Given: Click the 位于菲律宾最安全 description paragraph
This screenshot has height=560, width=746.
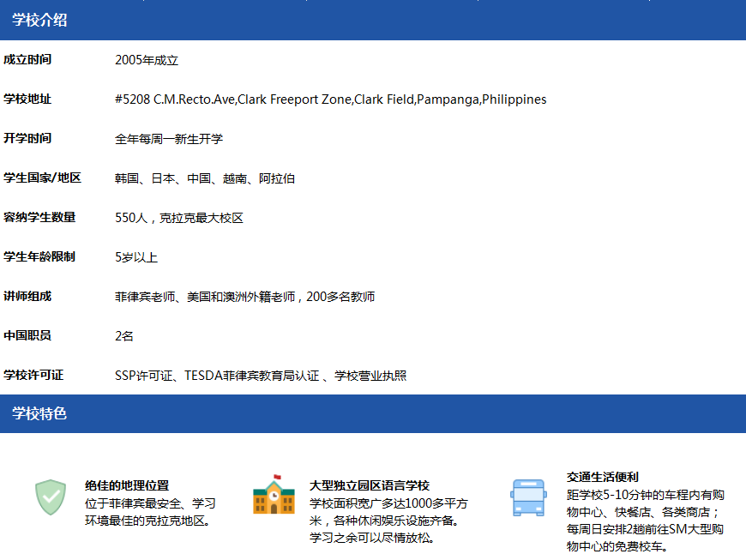Looking at the screenshot, I should point(150,512).
